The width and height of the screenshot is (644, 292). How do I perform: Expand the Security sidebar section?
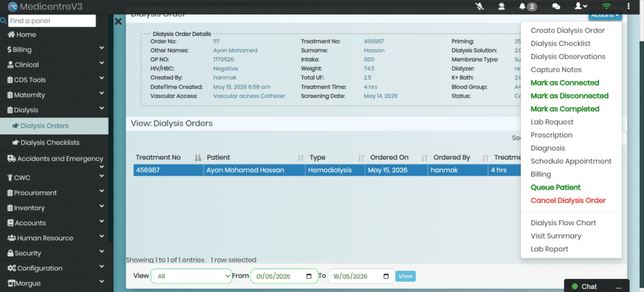tap(54, 253)
